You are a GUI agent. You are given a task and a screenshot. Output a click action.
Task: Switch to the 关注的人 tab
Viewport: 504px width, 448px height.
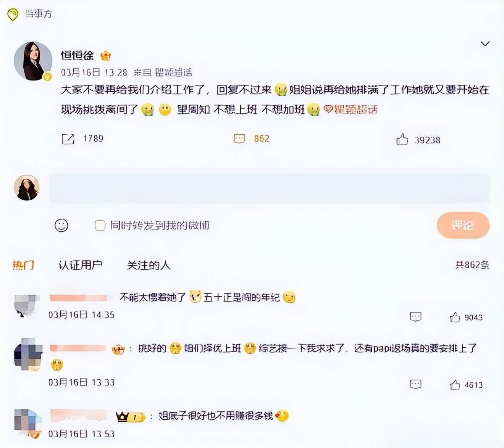149,265
